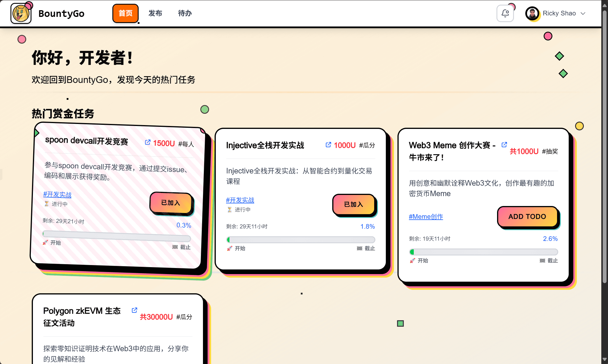
Task: Click the 热门赏金任务 section heading
Action: (x=63, y=113)
